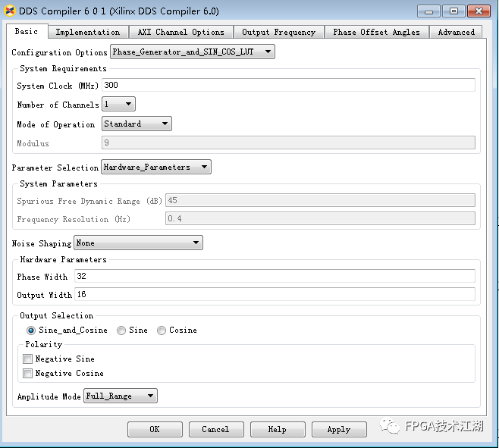Maximize the DDS Compiler window

[453, 11]
